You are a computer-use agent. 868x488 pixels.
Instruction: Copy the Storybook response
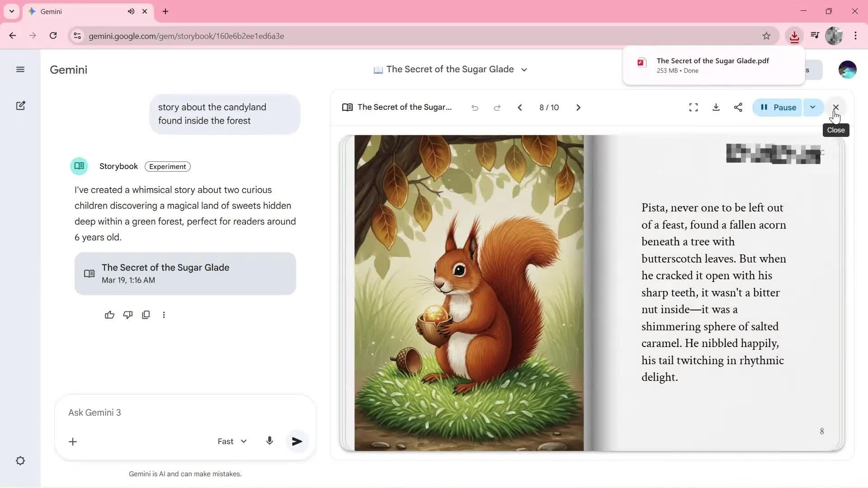click(x=146, y=315)
